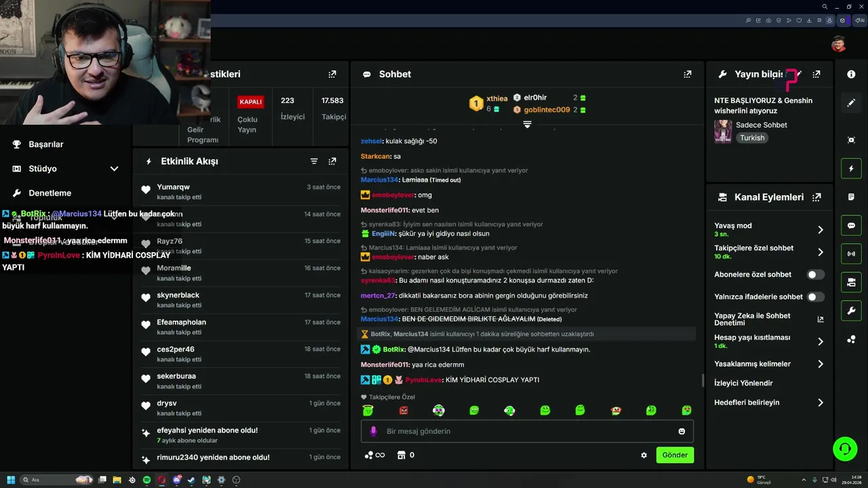Open chat settings gear icon
The width and height of the screenshot is (868, 488).
pyautogui.click(x=644, y=455)
